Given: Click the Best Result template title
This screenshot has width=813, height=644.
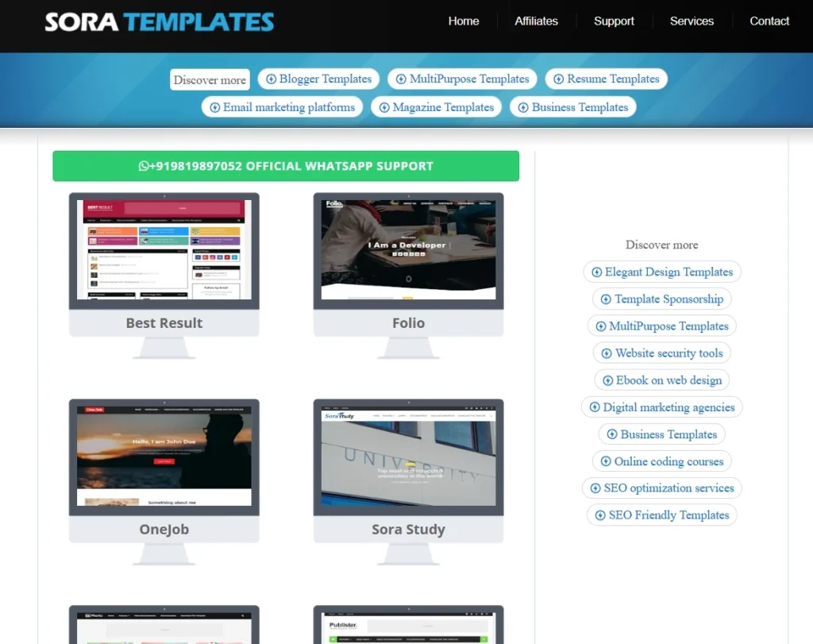Looking at the screenshot, I should [x=164, y=323].
